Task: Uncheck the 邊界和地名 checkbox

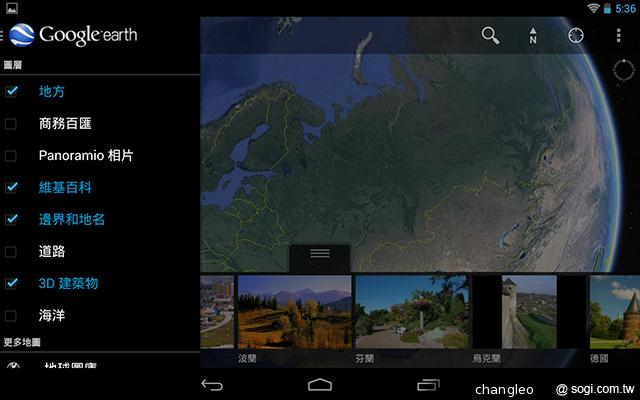Action: pyautogui.click(x=11, y=219)
